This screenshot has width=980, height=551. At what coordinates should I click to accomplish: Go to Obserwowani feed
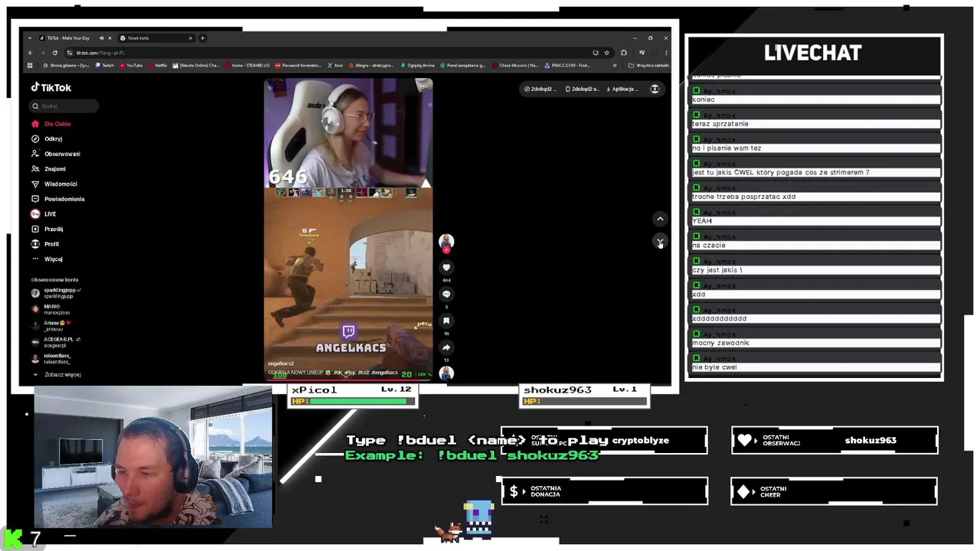coord(55,154)
